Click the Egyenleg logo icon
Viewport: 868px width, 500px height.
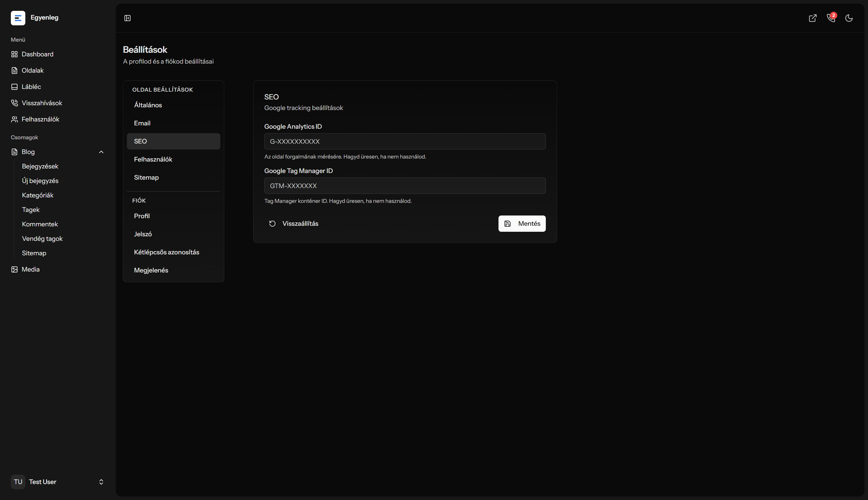18,18
